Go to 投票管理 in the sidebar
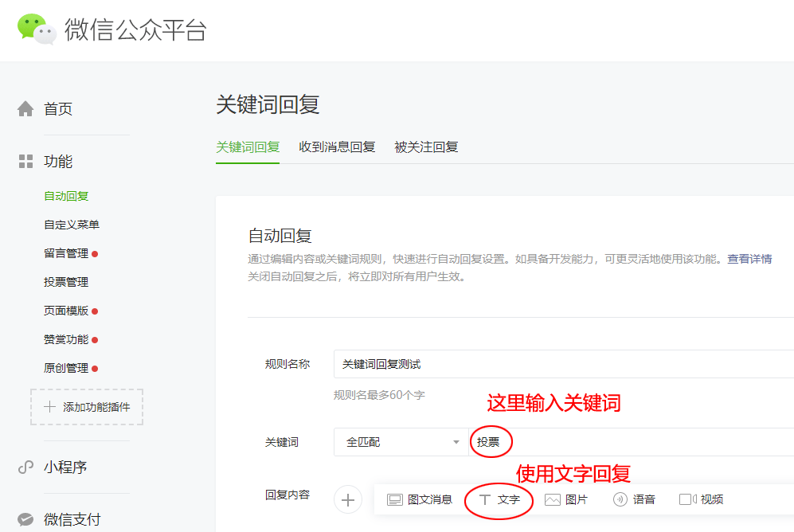 [65, 281]
